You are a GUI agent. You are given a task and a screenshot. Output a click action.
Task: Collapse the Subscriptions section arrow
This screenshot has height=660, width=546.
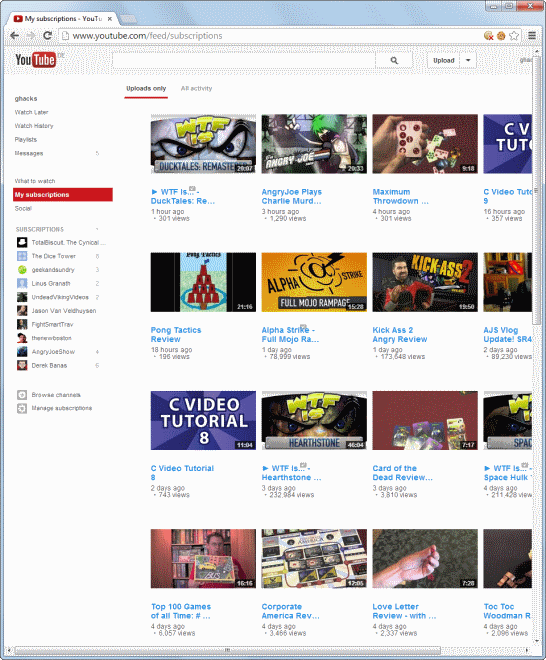click(x=97, y=229)
